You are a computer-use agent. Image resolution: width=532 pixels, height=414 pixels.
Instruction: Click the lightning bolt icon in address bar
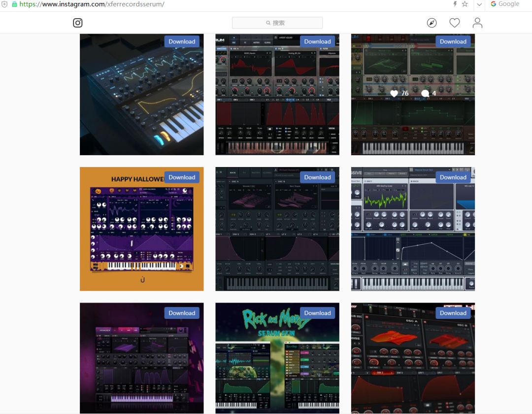pyautogui.click(x=455, y=4)
